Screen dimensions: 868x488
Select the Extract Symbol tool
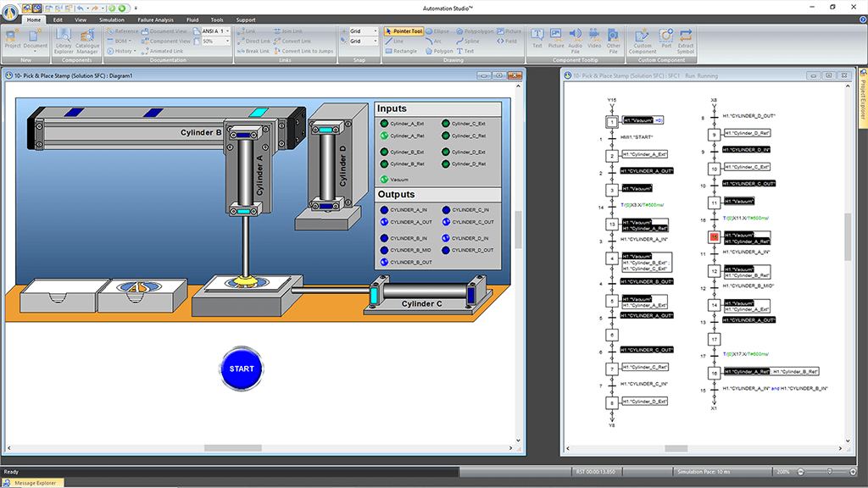[685, 39]
